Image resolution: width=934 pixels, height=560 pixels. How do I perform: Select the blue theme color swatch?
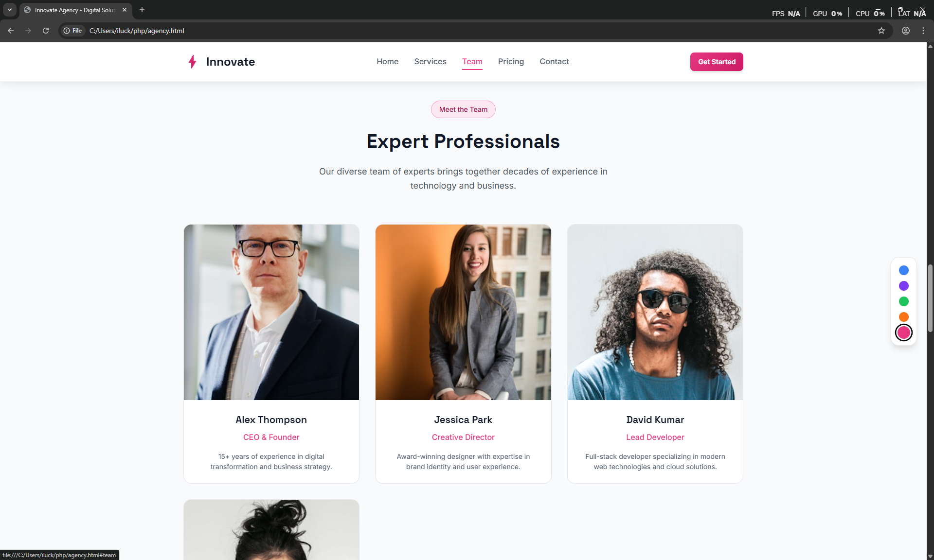(x=904, y=270)
